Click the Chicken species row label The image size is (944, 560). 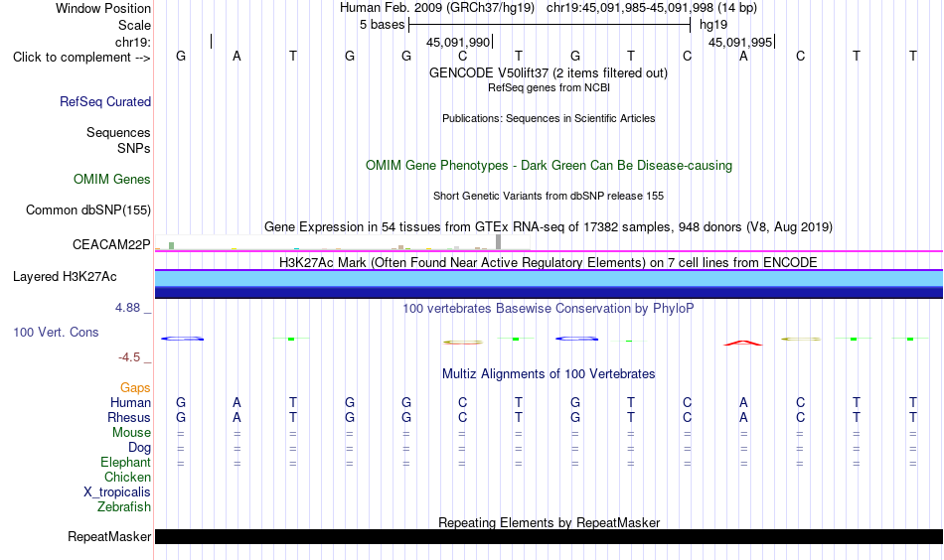[x=127, y=477]
